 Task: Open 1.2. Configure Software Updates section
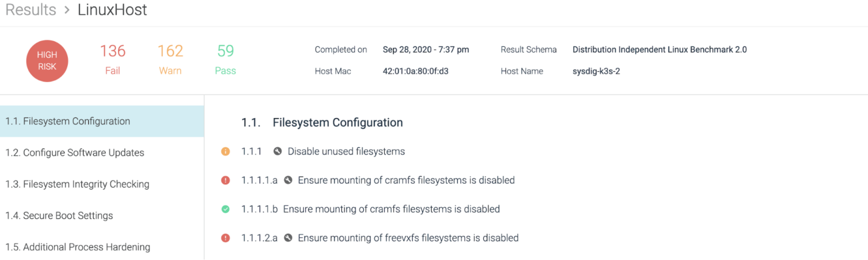[102, 153]
